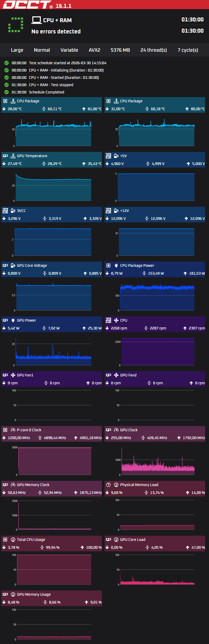Click the 4,999 V average value
Screen dimensions: 209x644
coord(158,164)
